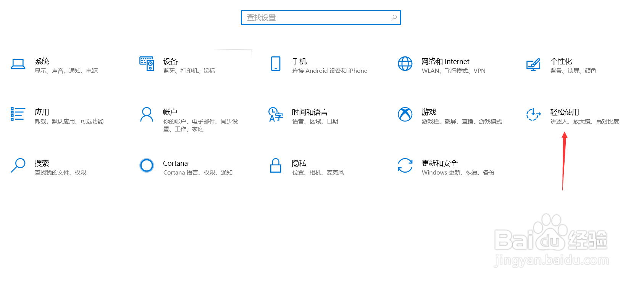
Task: Open the 搜索 settings title
Action: 42,163
